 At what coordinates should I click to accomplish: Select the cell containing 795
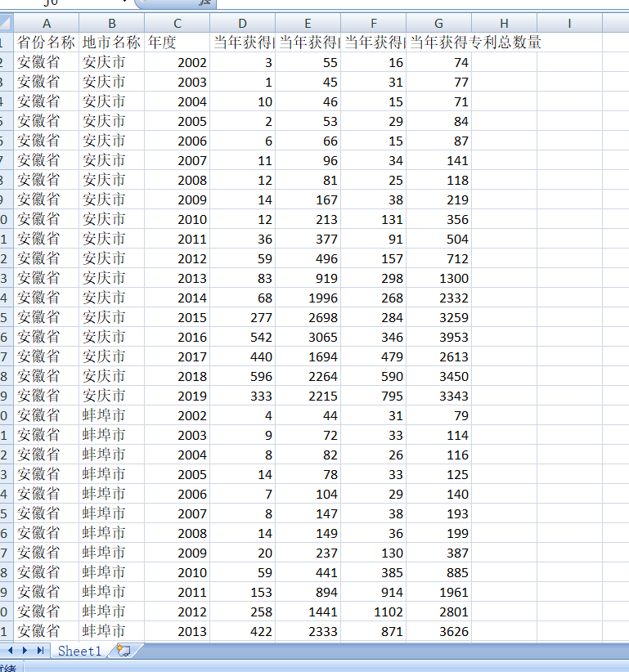click(374, 396)
